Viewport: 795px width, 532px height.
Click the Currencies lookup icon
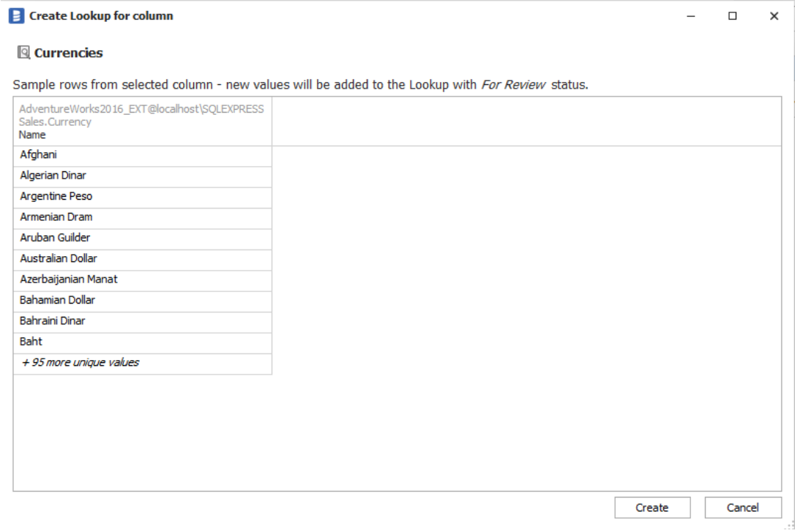23,53
